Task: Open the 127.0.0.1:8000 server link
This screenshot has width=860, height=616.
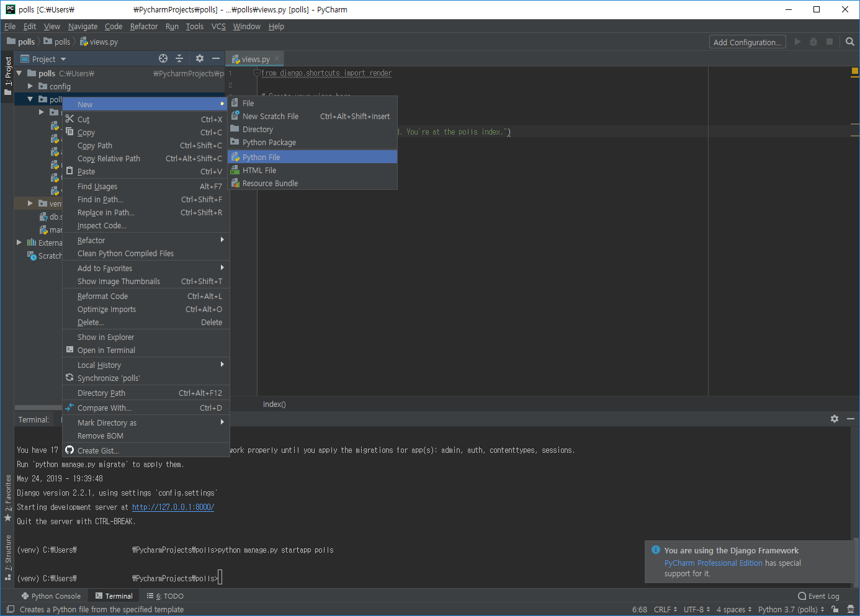Action: point(173,507)
